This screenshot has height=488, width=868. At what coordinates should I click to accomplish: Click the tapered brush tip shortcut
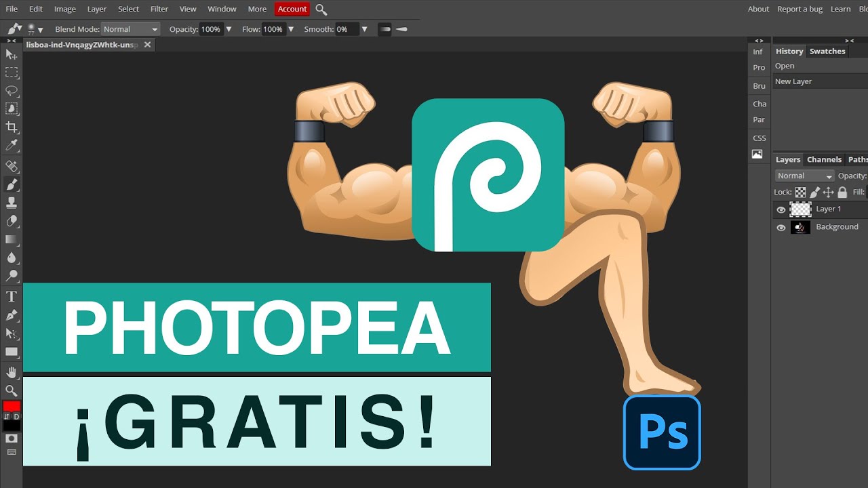click(402, 29)
